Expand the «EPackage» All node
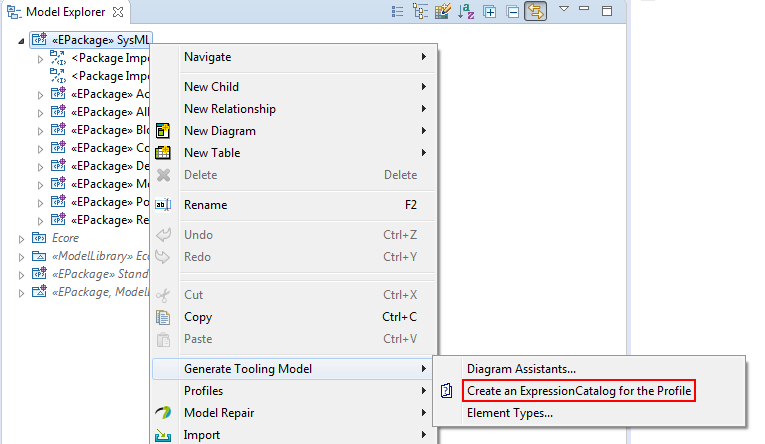Image resolution: width=765 pixels, height=444 pixels. (x=40, y=113)
